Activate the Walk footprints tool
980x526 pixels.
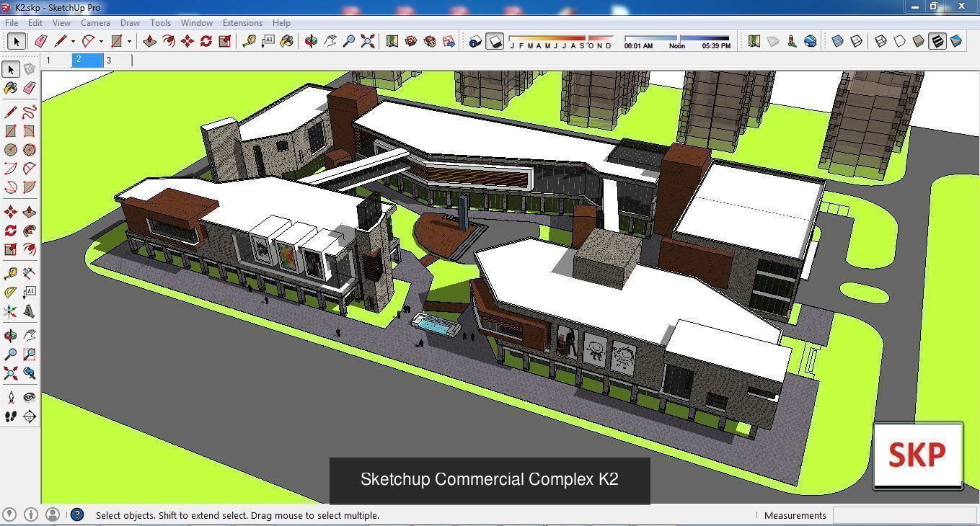10,416
